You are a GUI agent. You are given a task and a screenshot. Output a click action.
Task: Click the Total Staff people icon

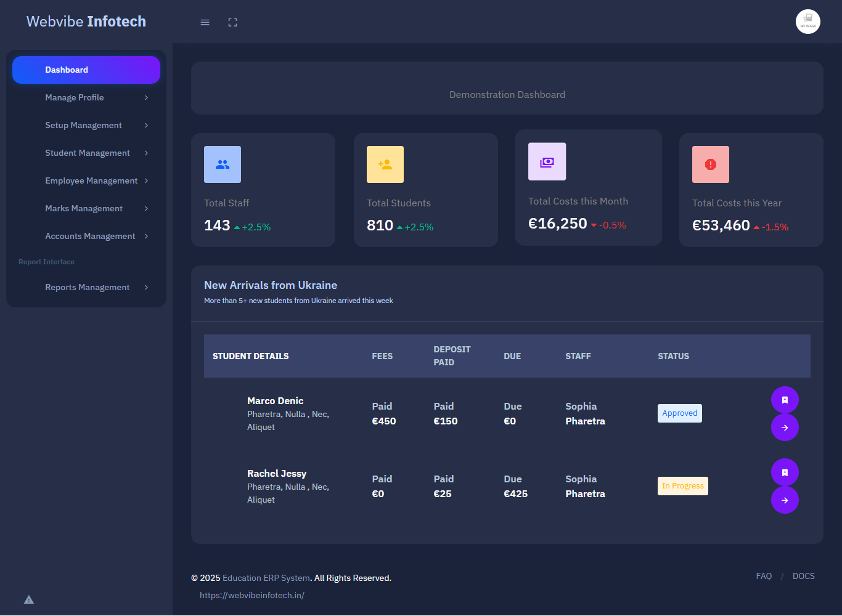pyautogui.click(x=223, y=164)
